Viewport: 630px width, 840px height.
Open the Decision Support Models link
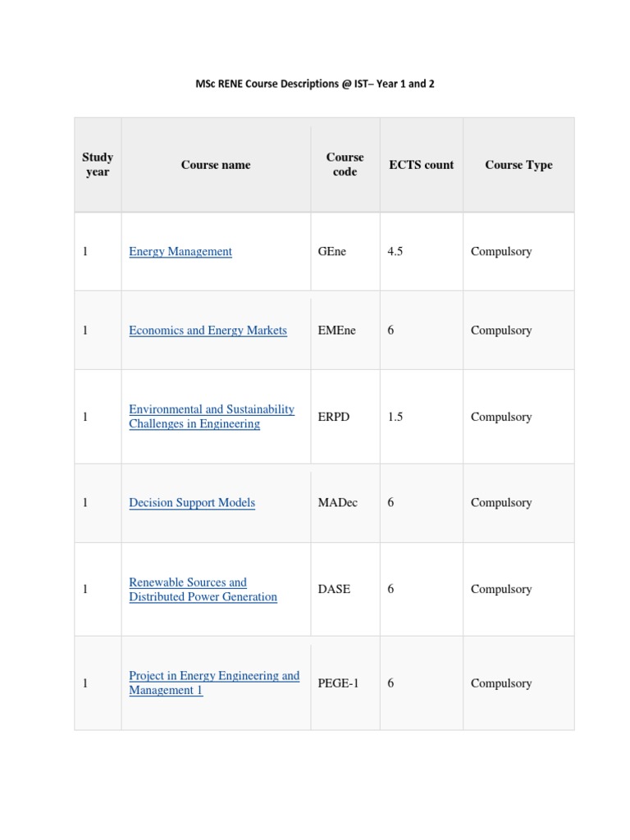(192, 503)
